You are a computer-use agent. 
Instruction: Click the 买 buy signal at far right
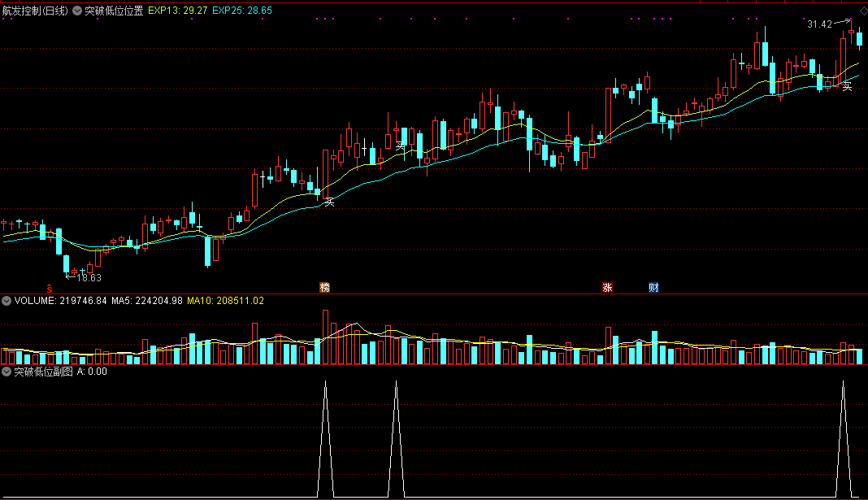(847, 86)
